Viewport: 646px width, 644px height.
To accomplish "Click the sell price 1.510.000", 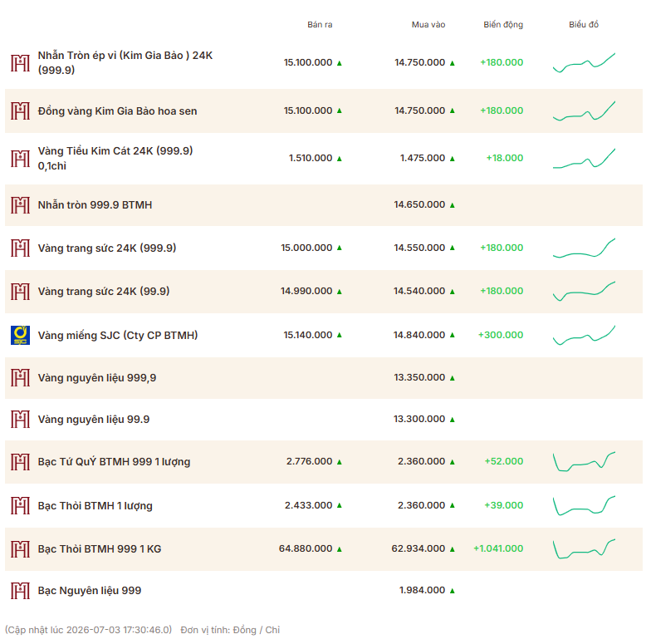I will (311, 159).
